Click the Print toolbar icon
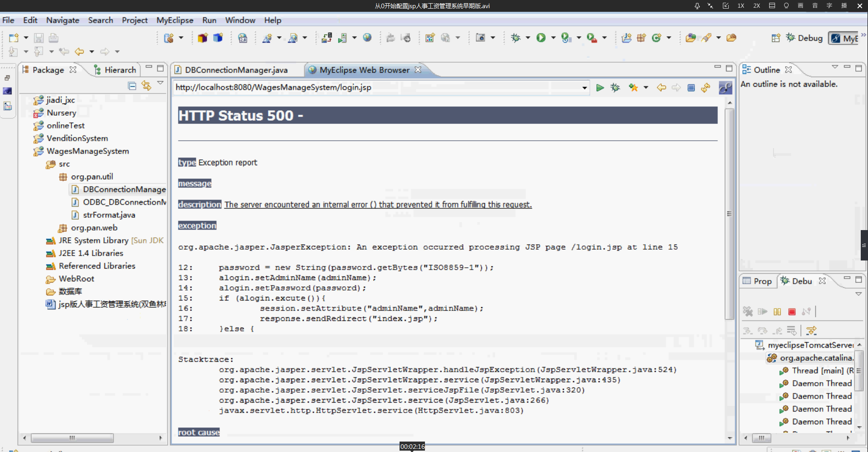Viewport: 868px width, 452px height. pos(54,38)
